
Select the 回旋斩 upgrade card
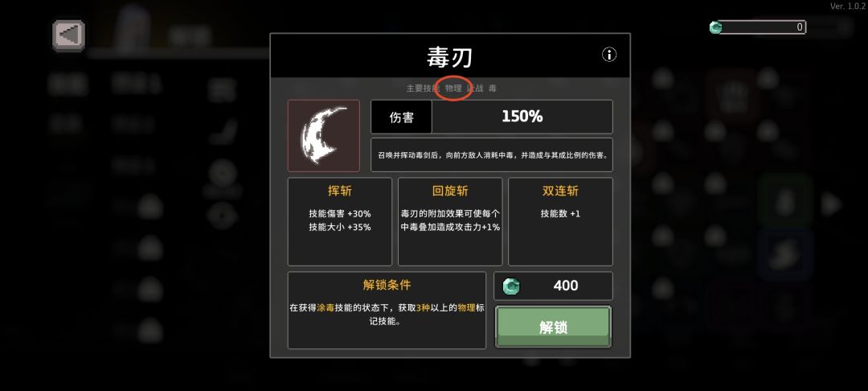point(450,221)
